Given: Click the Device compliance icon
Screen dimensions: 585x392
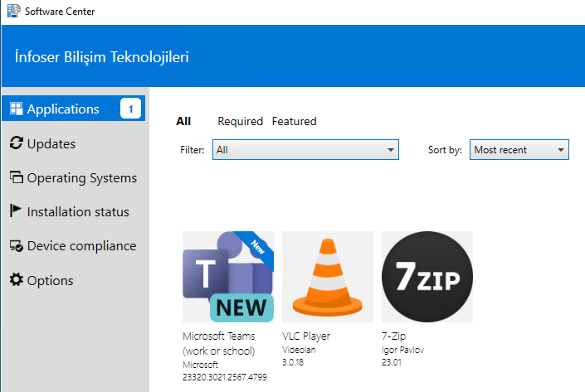Looking at the screenshot, I should pyautogui.click(x=16, y=246).
